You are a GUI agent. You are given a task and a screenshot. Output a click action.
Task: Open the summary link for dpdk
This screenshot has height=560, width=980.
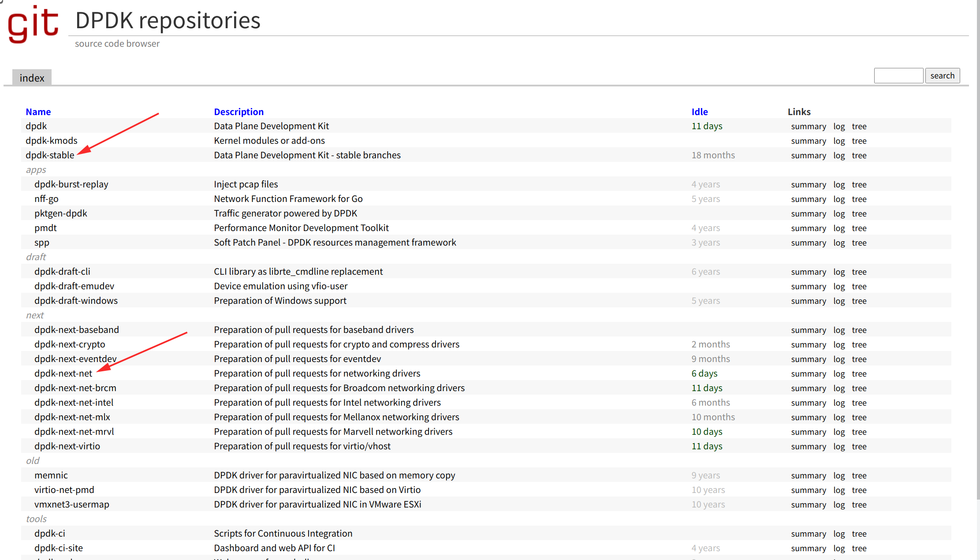click(x=808, y=127)
